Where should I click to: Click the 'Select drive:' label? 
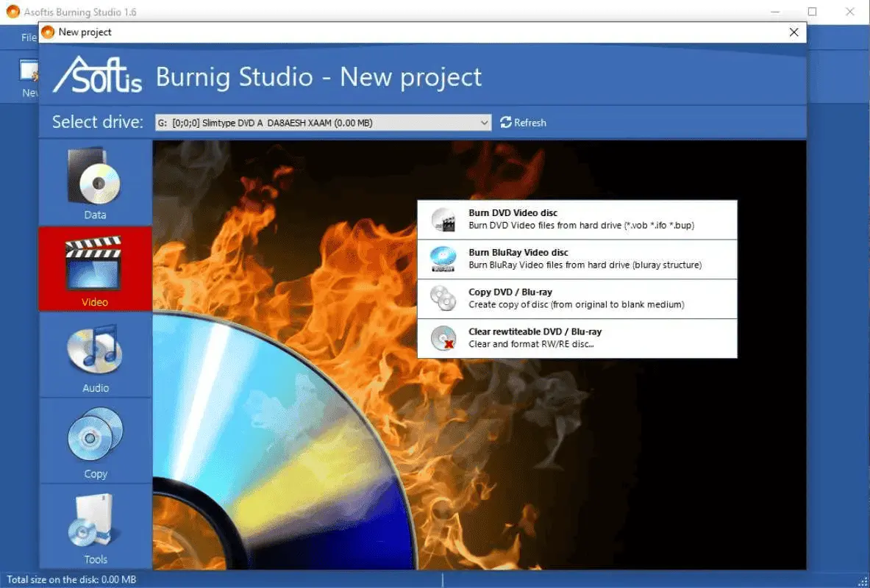click(x=98, y=122)
